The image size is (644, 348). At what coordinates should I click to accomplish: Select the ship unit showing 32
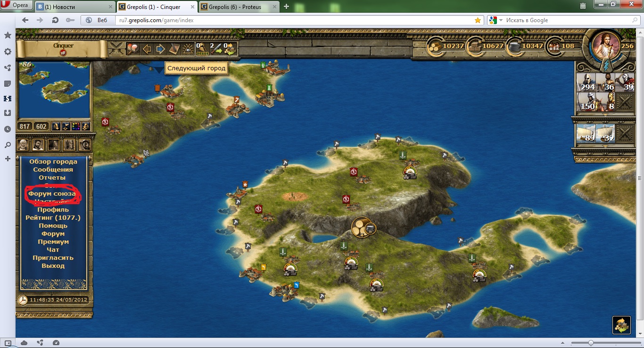tap(605, 134)
